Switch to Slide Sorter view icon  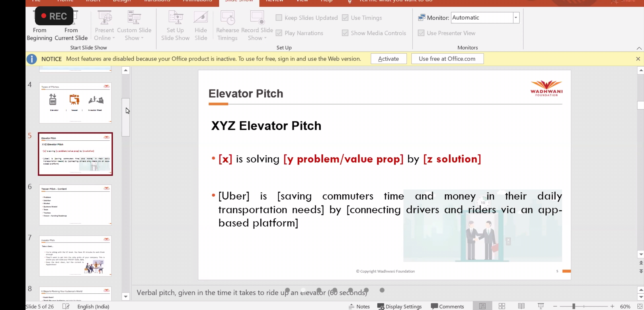[x=502, y=306]
